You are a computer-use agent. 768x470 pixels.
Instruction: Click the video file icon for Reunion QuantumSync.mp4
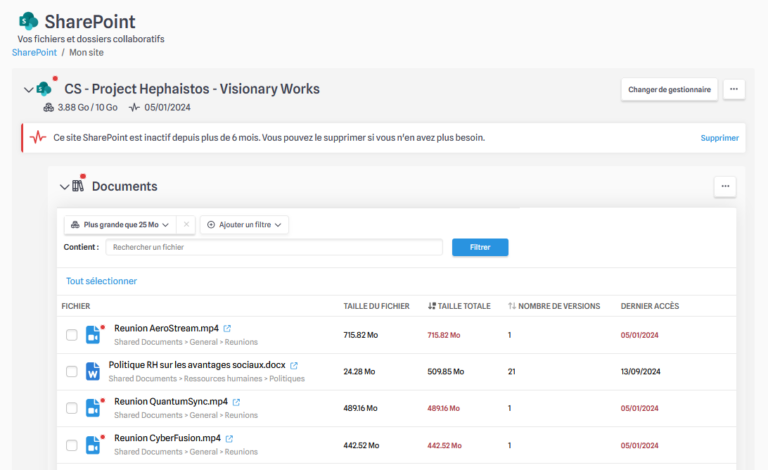click(x=93, y=408)
